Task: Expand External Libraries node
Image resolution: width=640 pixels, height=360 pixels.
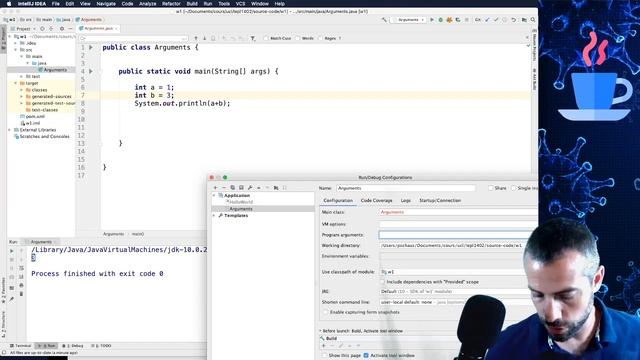Action: pos(9,130)
